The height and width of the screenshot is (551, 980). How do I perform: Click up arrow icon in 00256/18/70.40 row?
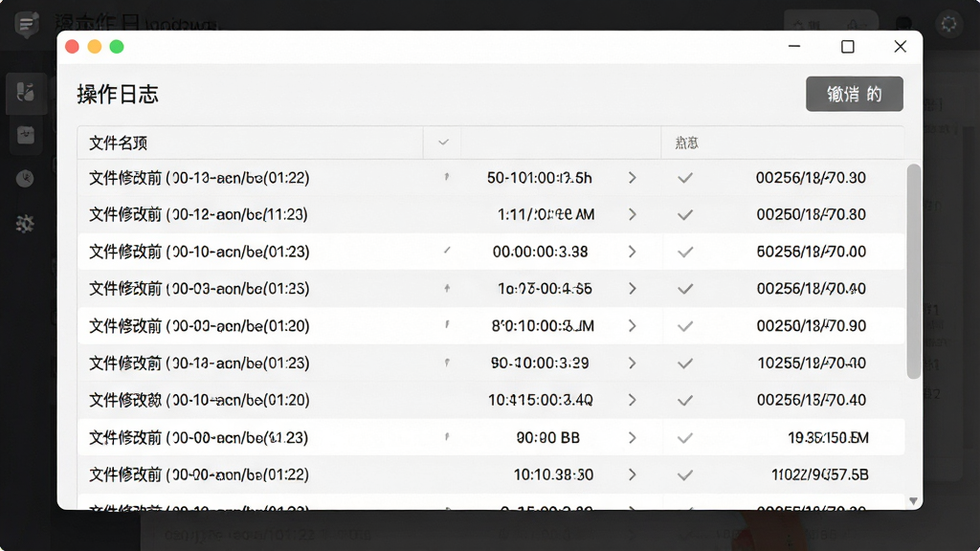click(x=447, y=289)
